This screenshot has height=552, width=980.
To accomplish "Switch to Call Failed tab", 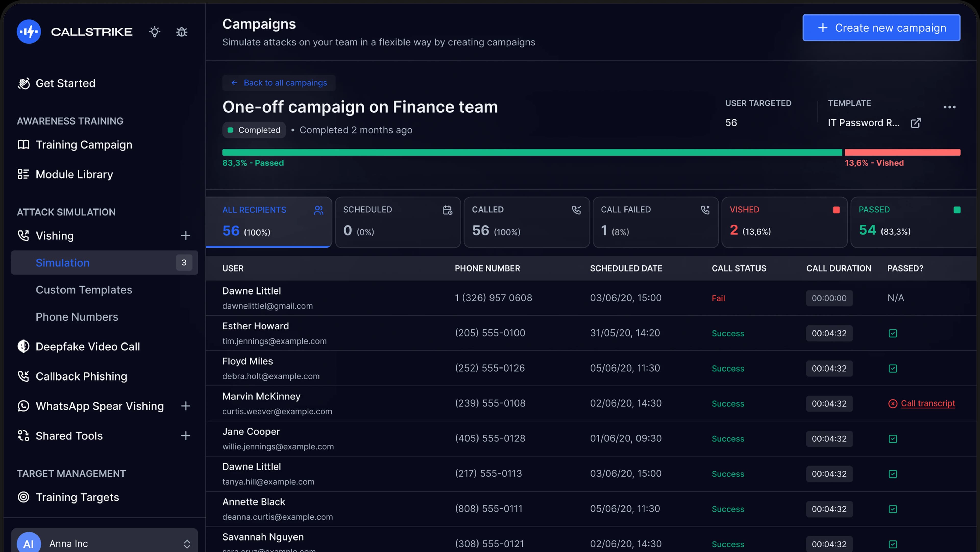I will coord(655,222).
